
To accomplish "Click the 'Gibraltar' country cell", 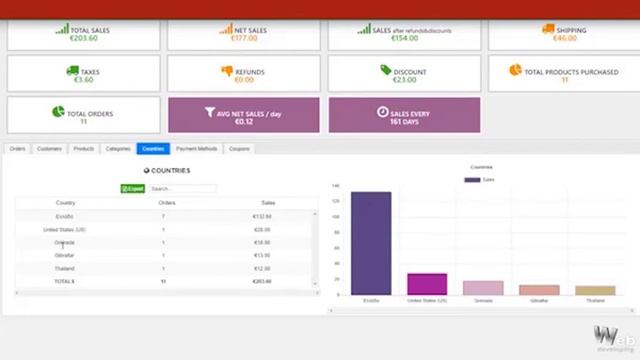I will [64, 256].
